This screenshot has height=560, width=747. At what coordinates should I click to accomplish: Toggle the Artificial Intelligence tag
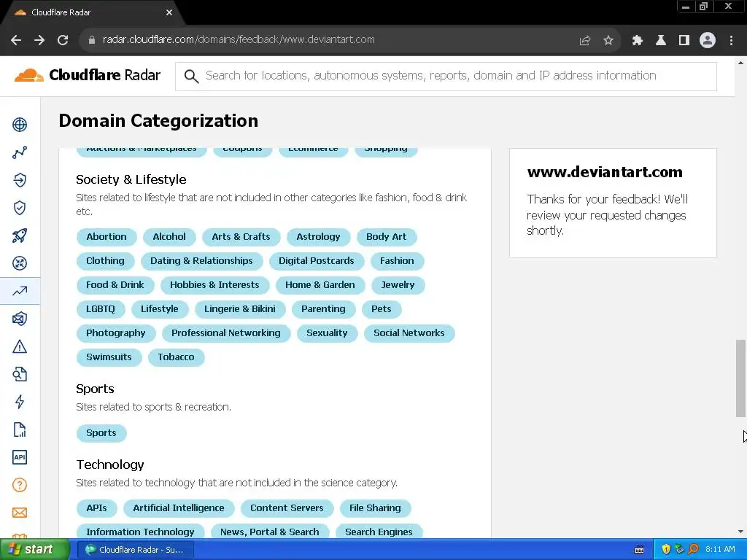tap(179, 508)
